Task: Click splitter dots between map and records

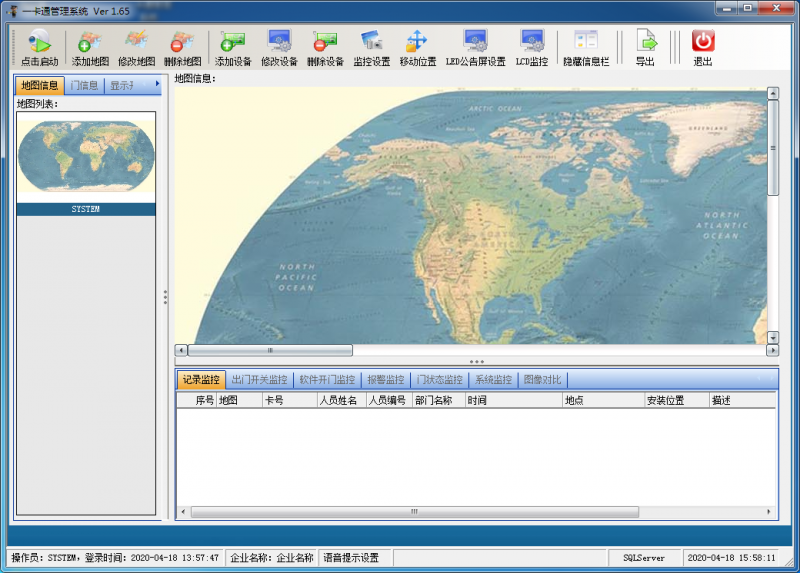Action: click(477, 362)
